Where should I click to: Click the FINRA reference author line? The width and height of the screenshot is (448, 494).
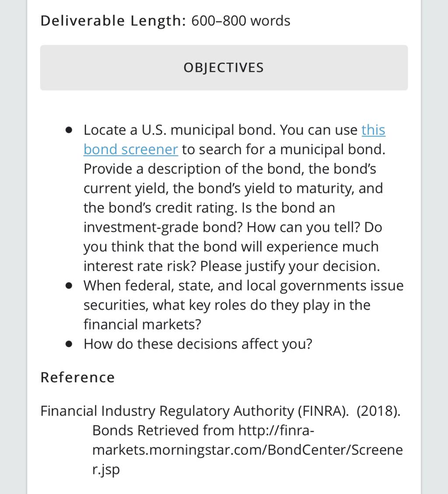click(x=220, y=411)
